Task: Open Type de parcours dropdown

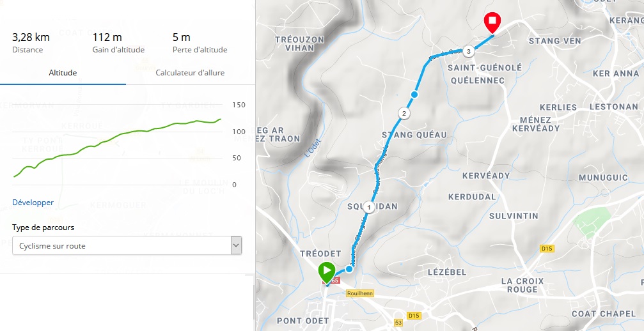Action: [127, 245]
